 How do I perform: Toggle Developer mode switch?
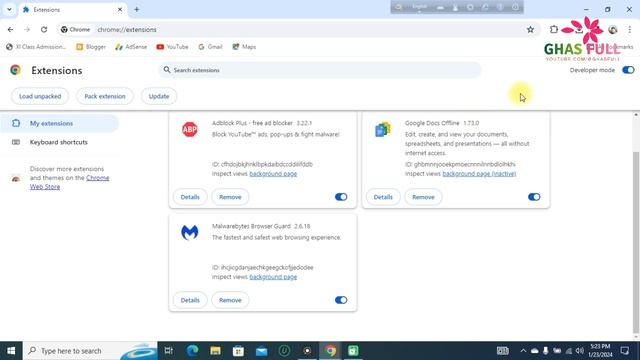pyautogui.click(x=628, y=70)
